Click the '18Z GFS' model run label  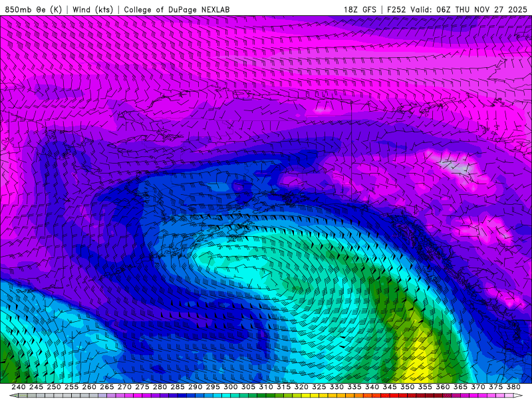[360, 9]
